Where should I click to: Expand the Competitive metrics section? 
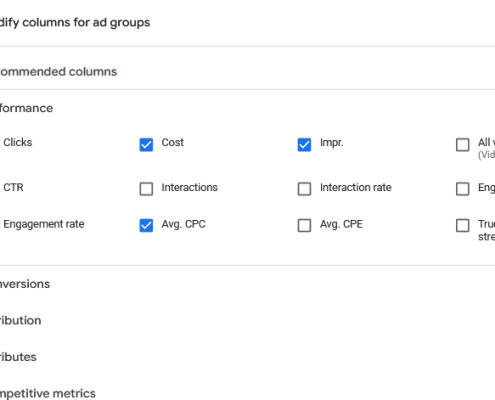(48, 393)
